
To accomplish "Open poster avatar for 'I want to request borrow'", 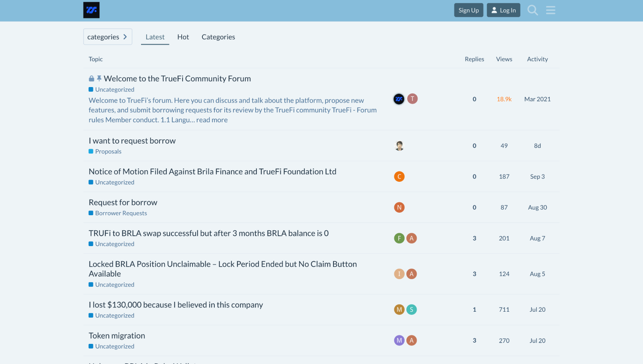I will tap(399, 146).
